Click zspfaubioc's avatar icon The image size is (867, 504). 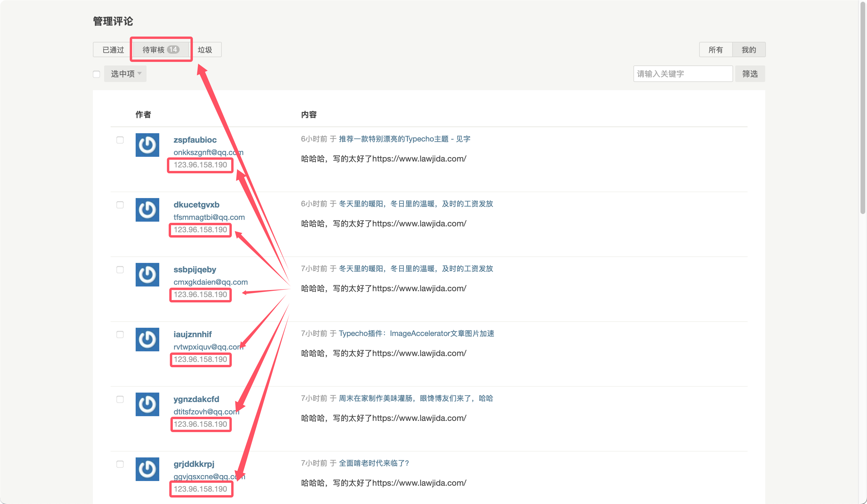point(147,145)
